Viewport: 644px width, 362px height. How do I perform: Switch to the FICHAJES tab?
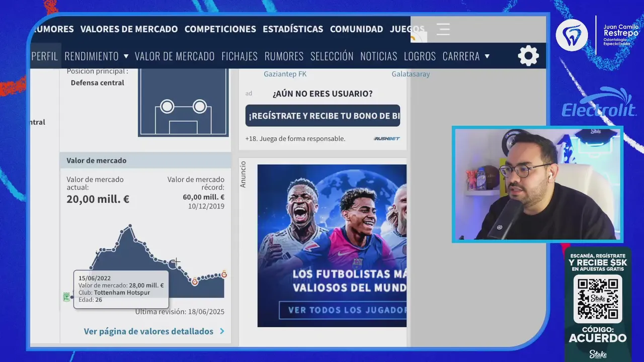point(239,56)
